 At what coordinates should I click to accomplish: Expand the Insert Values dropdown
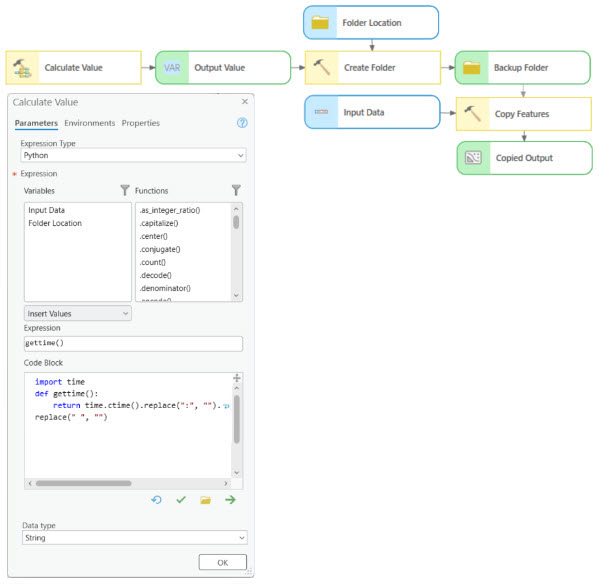[x=78, y=314]
